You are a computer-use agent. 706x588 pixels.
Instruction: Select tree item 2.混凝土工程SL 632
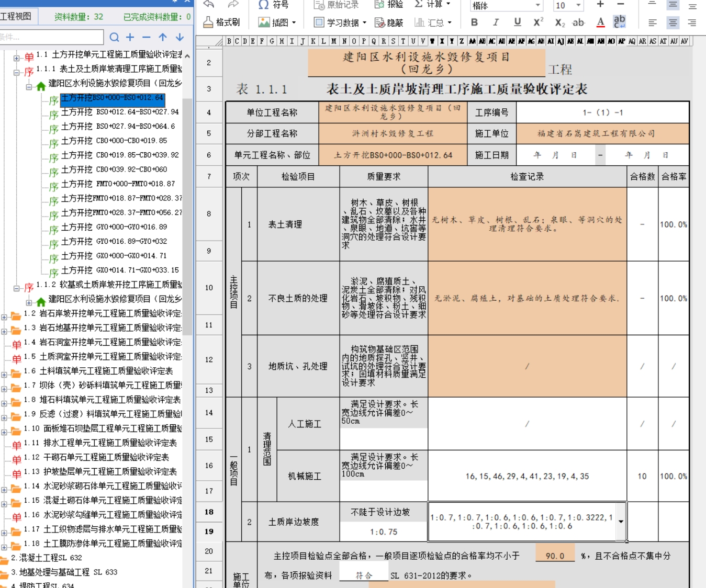tap(47, 558)
